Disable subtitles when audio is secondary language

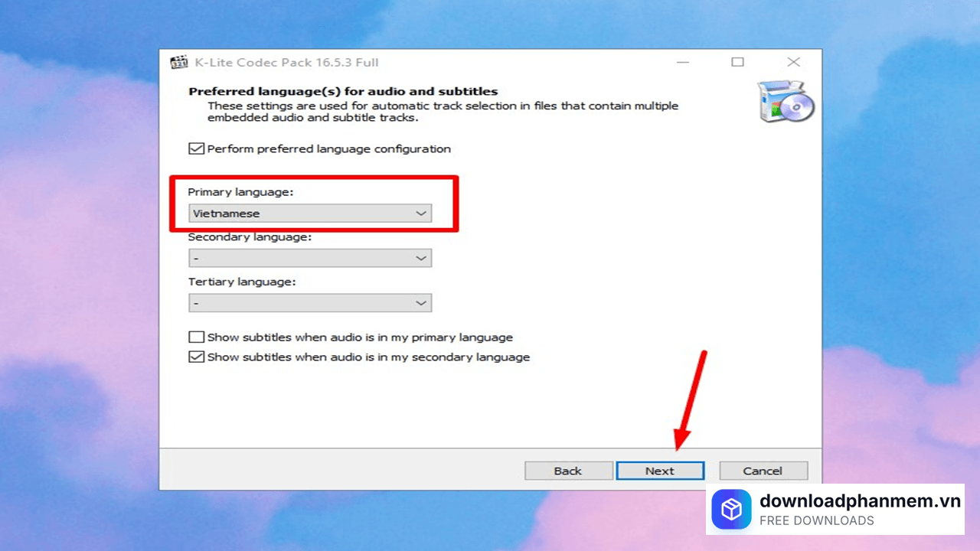197,357
